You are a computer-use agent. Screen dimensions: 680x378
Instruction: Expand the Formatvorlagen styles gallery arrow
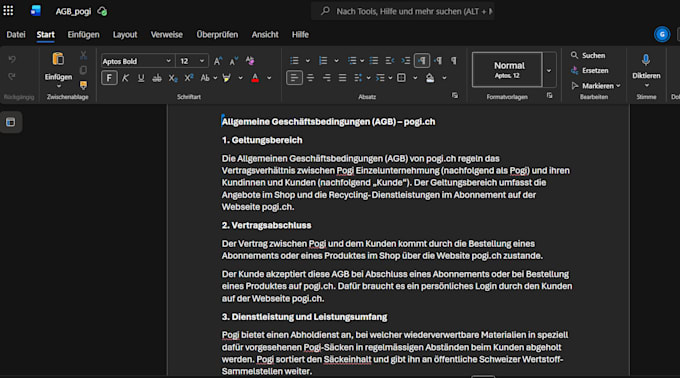tap(549, 70)
